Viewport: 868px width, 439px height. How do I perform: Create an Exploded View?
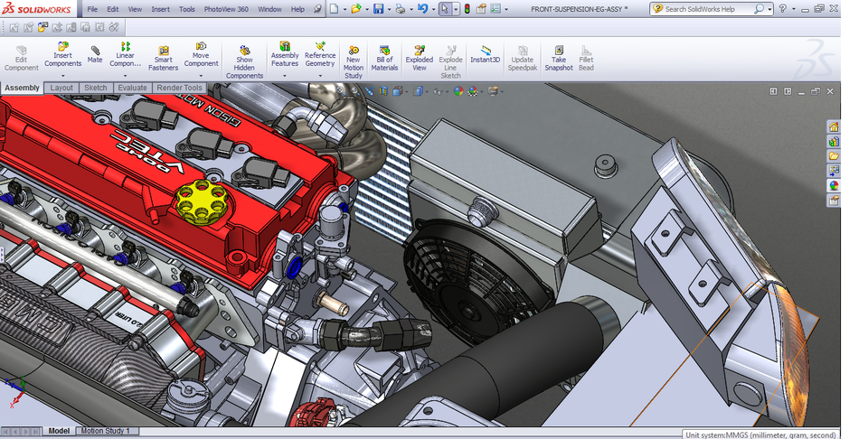click(x=419, y=59)
